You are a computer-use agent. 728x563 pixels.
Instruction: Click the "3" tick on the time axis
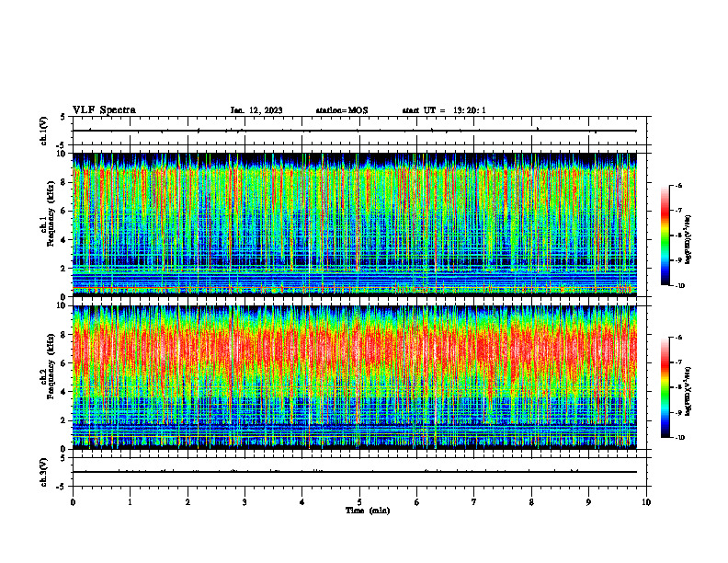pyautogui.click(x=245, y=502)
